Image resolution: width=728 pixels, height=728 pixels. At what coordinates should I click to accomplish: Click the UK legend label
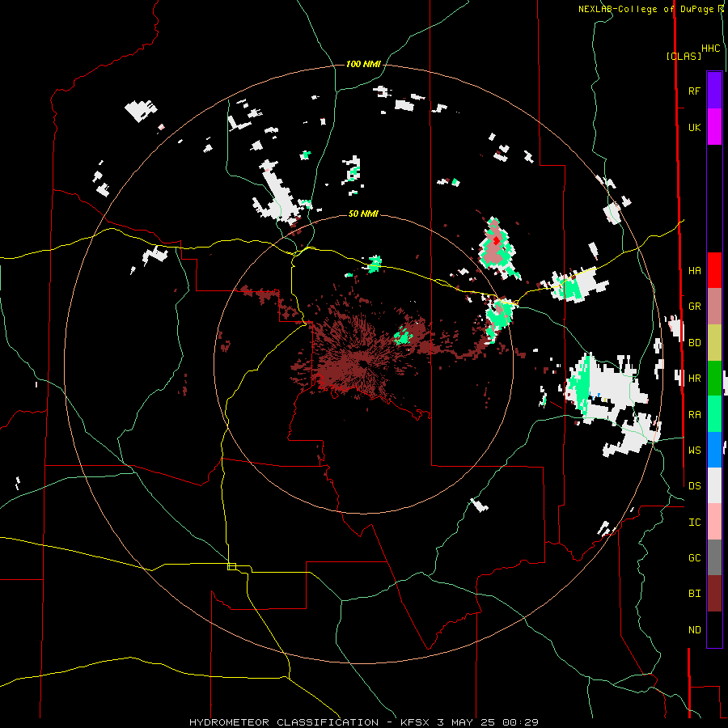coord(694,128)
